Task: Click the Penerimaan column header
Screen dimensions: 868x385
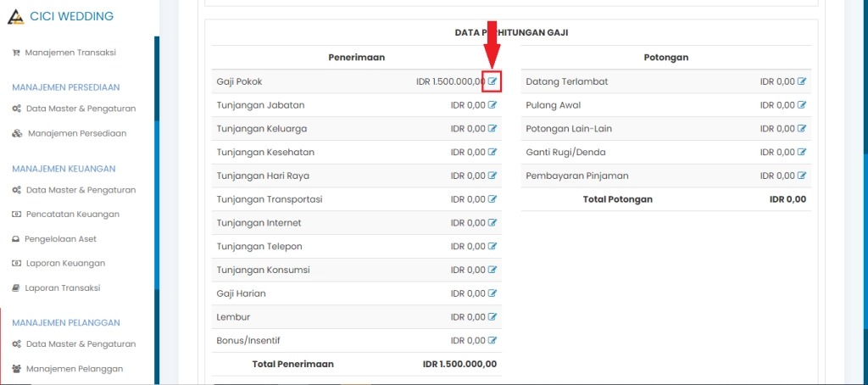Action: click(x=357, y=57)
